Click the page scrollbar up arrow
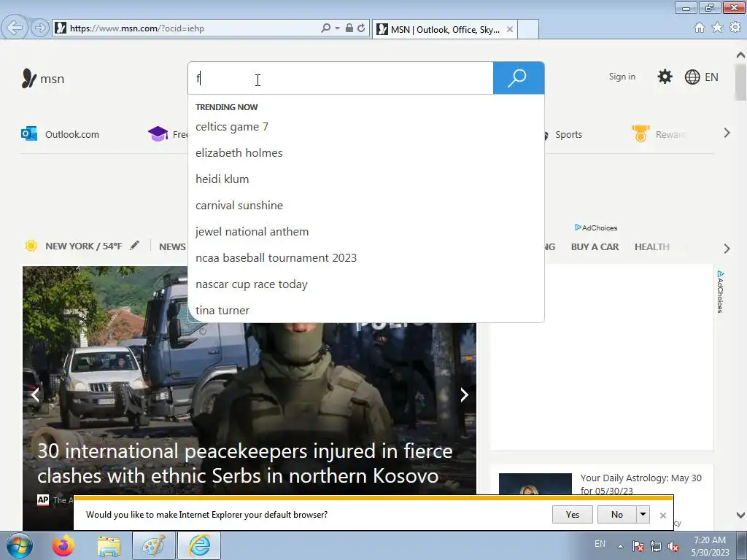The image size is (747, 560). click(741, 55)
